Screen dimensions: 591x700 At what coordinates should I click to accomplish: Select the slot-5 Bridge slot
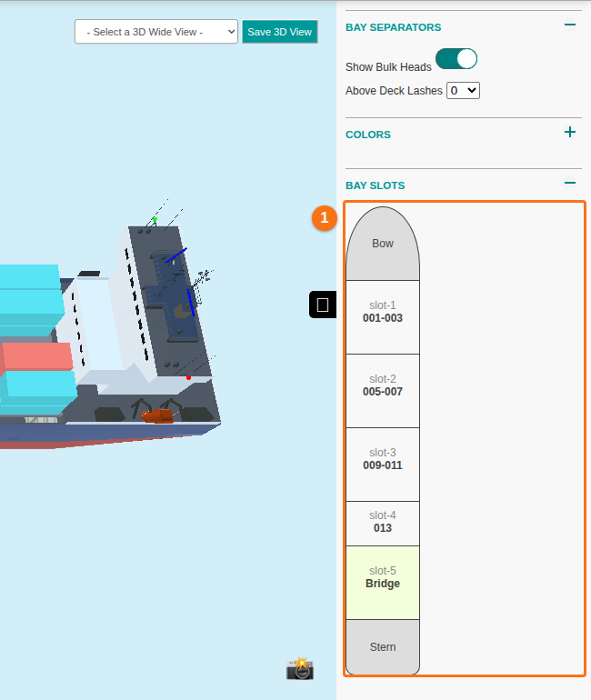[383, 583]
